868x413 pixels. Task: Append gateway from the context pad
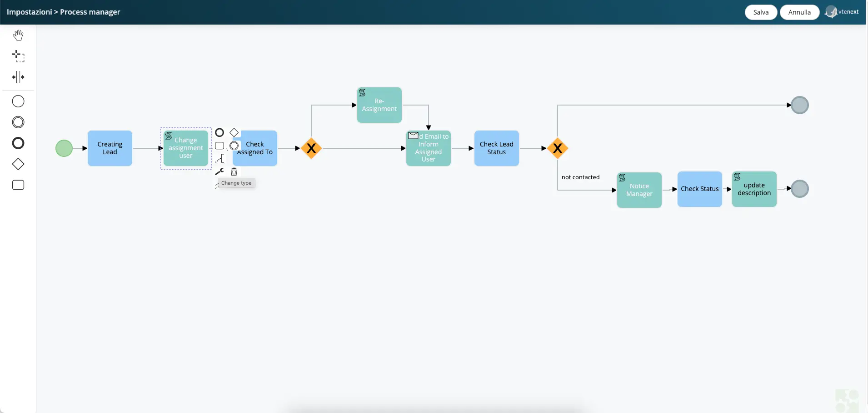click(x=234, y=132)
